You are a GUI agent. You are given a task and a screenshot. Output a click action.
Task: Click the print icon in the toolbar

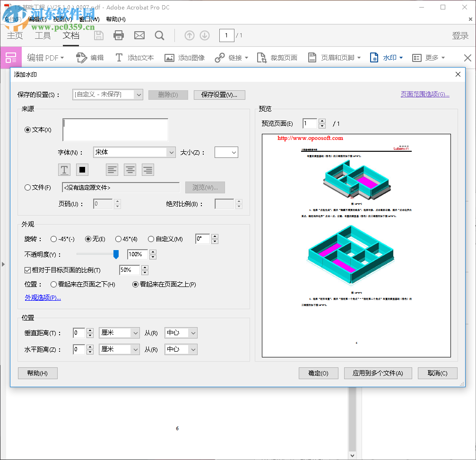coord(118,35)
